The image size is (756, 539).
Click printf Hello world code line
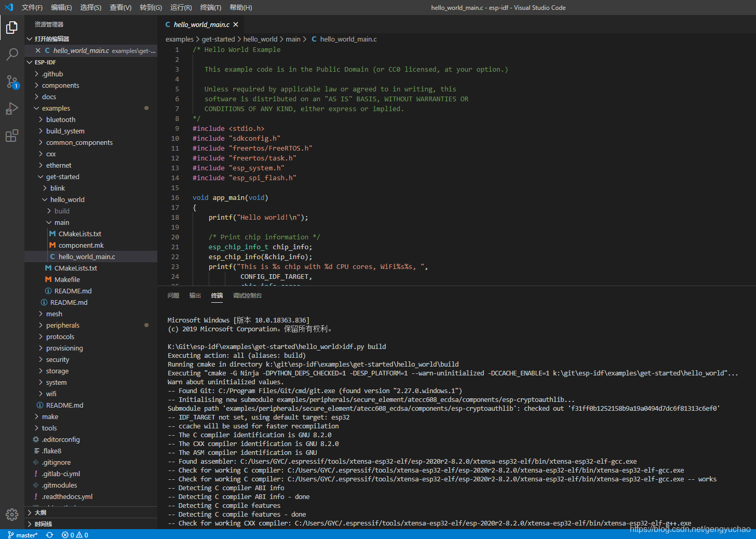[x=258, y=217]
